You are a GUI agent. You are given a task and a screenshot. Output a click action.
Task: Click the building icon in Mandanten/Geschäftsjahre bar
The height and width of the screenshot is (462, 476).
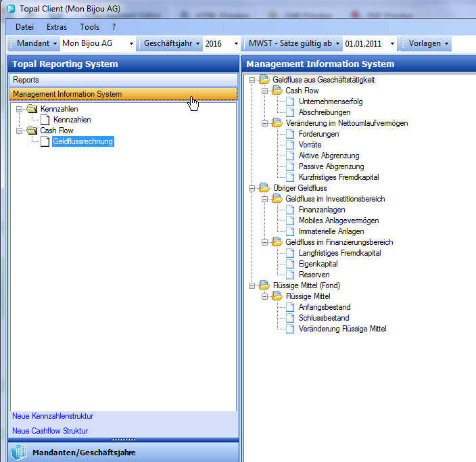[x=19, y=453]
